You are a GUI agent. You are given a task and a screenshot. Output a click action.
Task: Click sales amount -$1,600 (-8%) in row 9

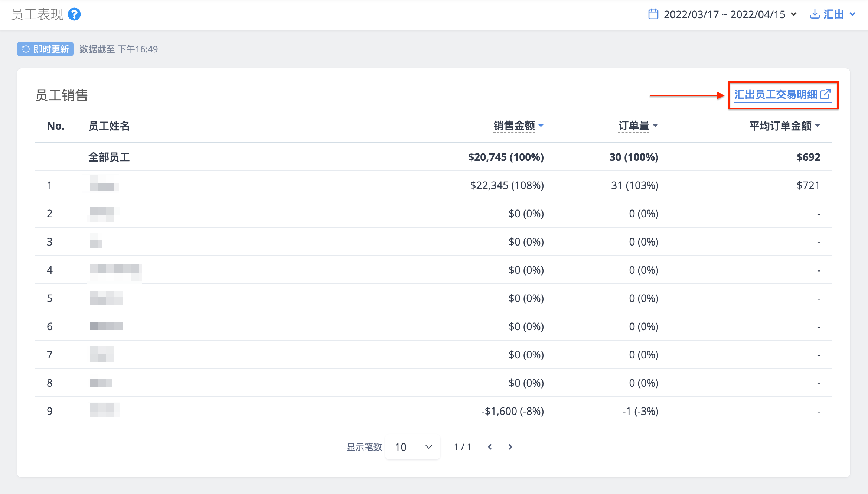click(x=512, y=411)
